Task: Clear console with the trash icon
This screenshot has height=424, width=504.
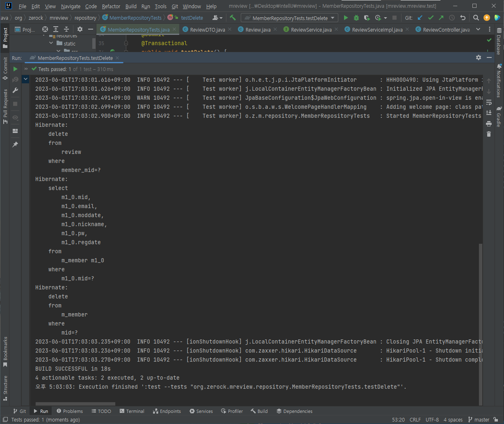Action: (x=488, y=134)
